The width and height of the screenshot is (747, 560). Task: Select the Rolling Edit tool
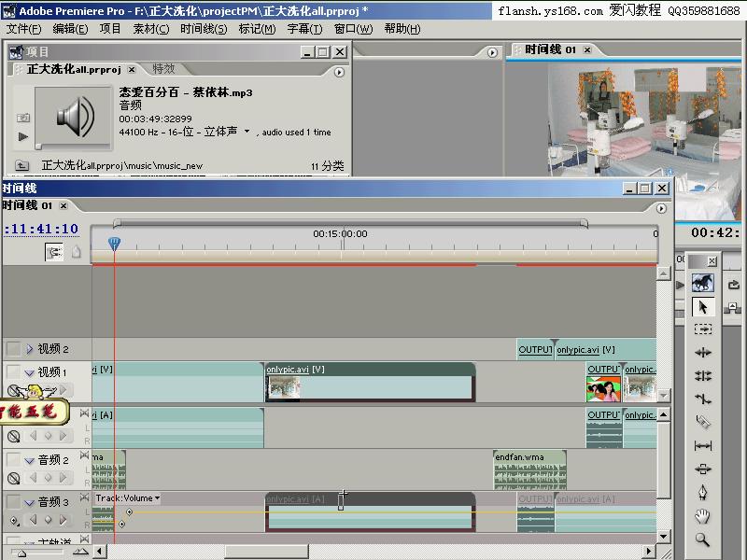click(703, 376)
